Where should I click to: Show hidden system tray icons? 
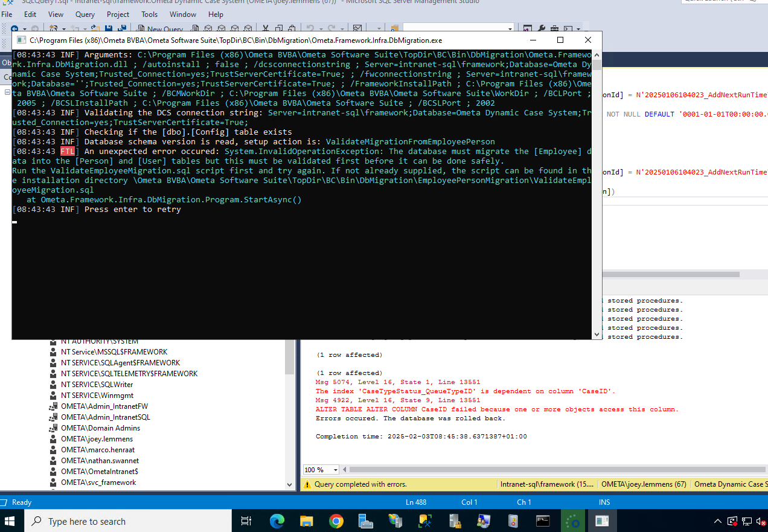[x=718, y=521]
